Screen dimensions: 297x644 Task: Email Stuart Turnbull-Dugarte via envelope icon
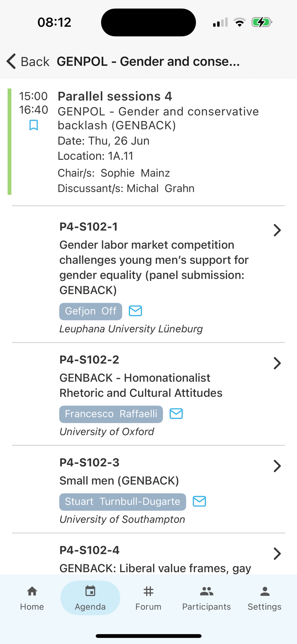(x=199, y=501)
